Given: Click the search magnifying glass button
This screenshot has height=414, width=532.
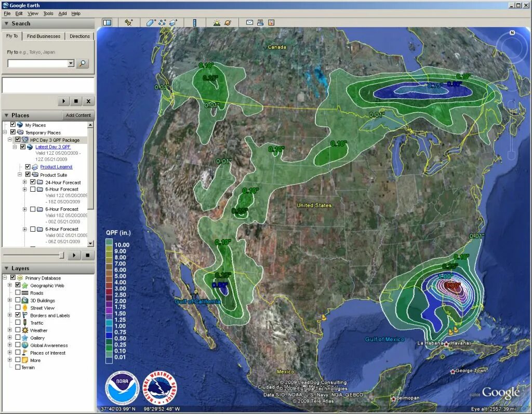Looking at the screenshot, I should [83, 63].
